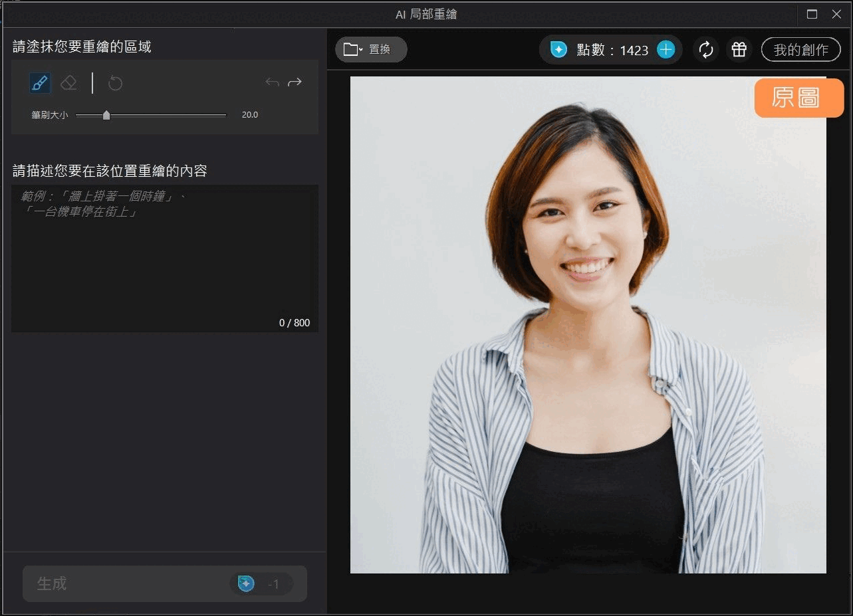Select the brush tool for masking

(39, 82)
